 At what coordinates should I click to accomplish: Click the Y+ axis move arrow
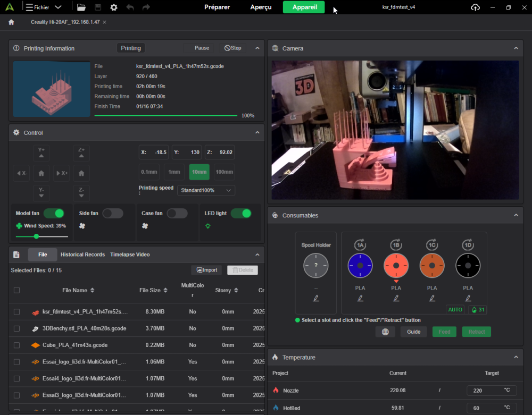tap(41, 153)
